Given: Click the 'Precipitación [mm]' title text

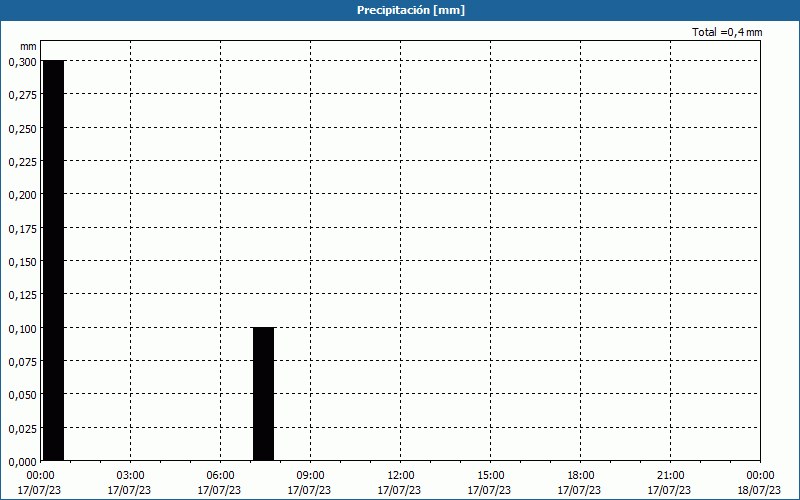Looking at the screenshot, I should click(x=411, y=10).
